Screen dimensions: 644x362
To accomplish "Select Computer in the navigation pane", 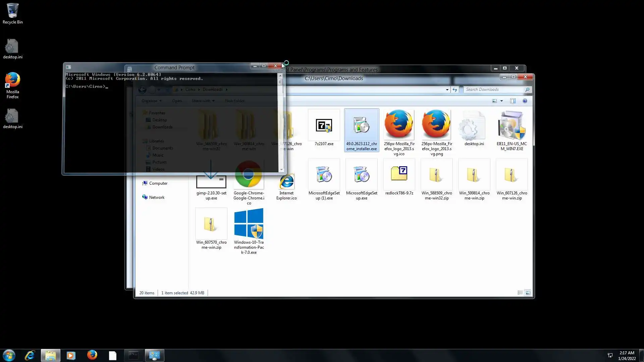I will pos(158,183).
